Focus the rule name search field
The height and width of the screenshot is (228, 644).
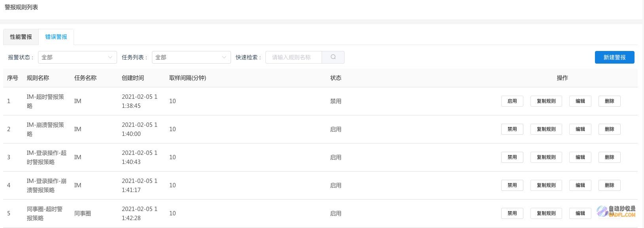[x=294, y=57]
